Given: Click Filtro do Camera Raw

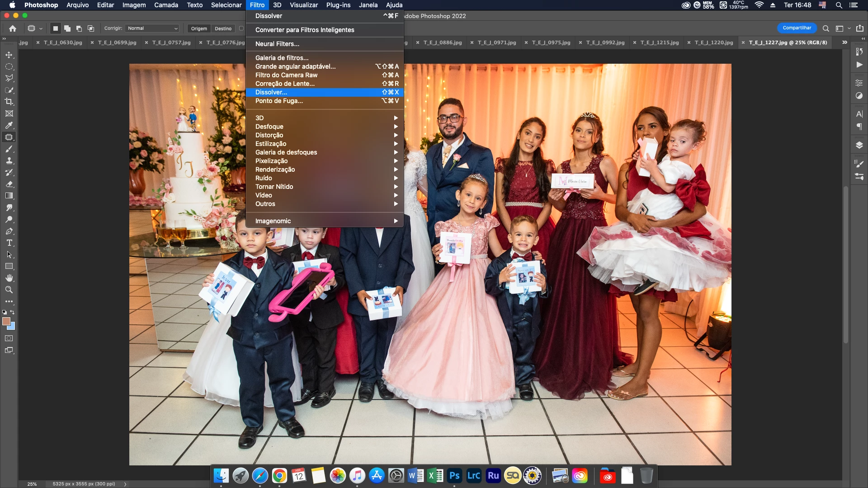Looking at the screenshot, I should [286, 75].
